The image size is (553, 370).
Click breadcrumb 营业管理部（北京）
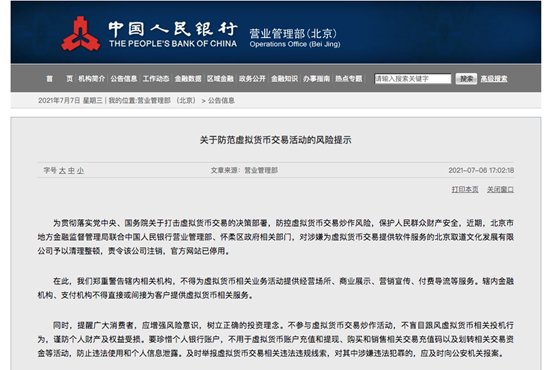coord(166,101)
